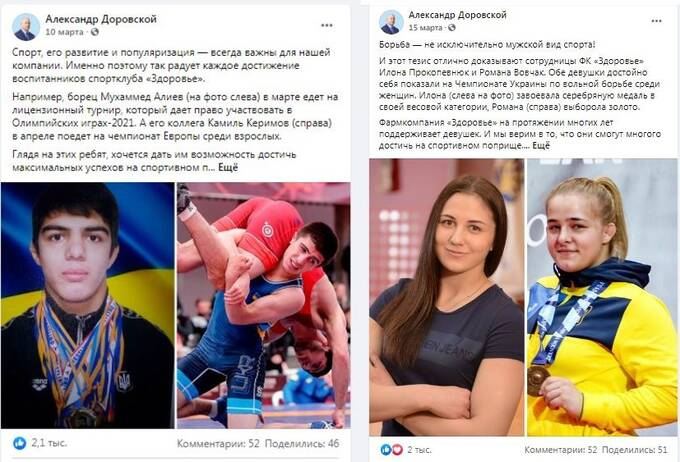
Task: Open the wrestling match photo
Action: pyautogui.click(x=264, y=305)
